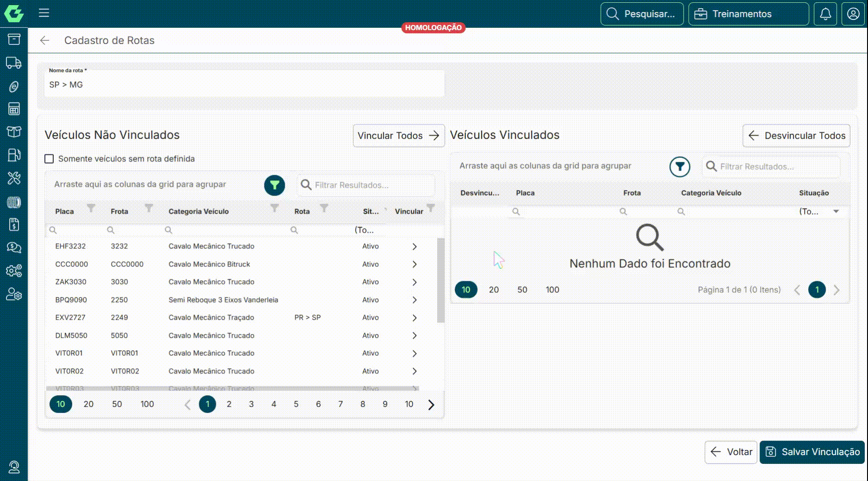
Task: Go to page 3 of unlinked vehicles
Action: pyautogui.click(x=251, y=404)
